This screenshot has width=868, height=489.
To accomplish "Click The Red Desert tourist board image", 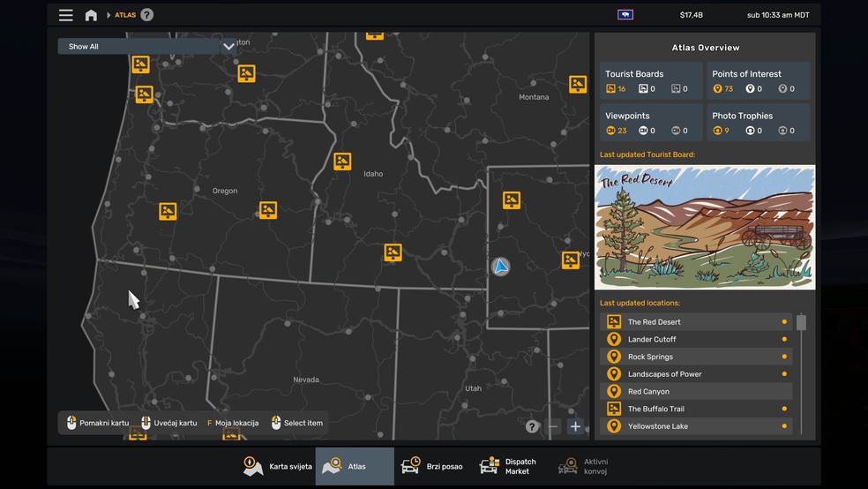I will (705, 227).
